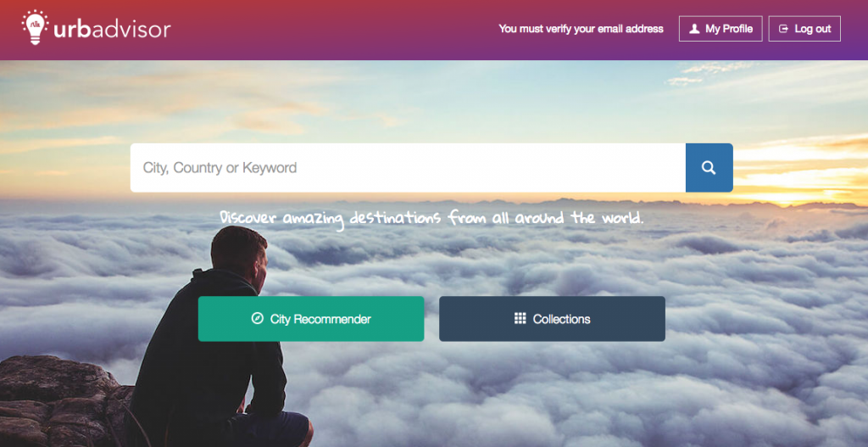The image size is (868, 447).
Task: Select the Log out button label
Action: (x=813, y=29)
